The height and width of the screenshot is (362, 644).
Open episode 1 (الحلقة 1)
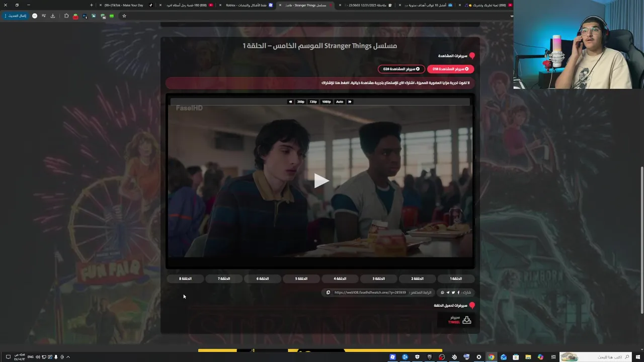pos(456,279)
